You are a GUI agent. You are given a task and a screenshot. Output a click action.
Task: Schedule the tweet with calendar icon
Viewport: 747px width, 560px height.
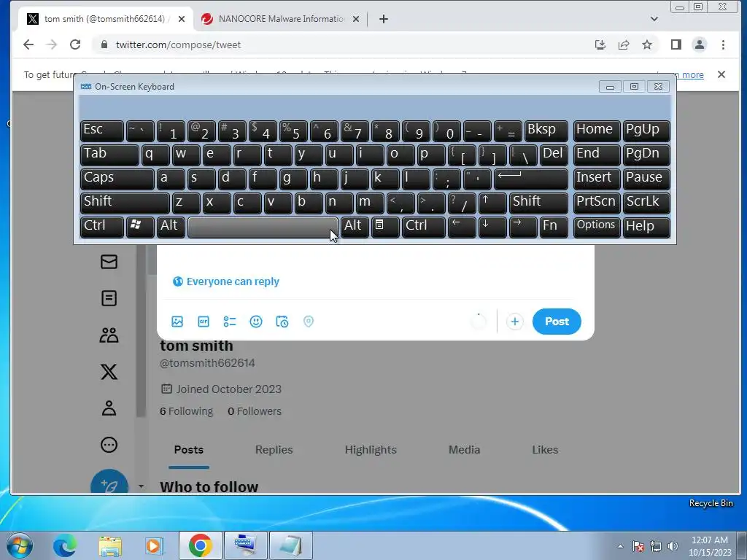(282, 322)
